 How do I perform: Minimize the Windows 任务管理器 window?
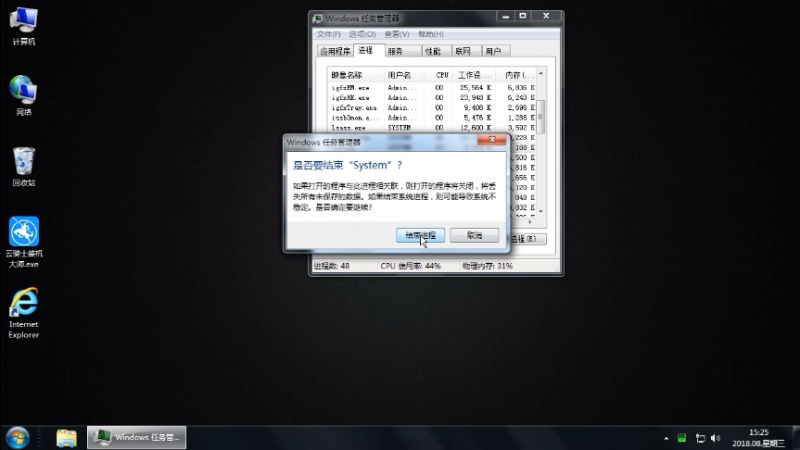pyautogui.click(x=505, y=16)
